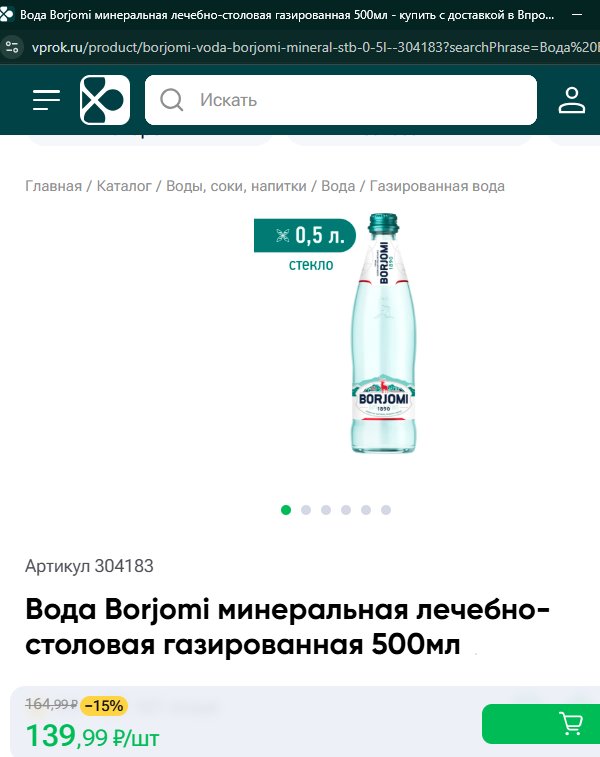Screen dimensions: 600x757
Task: Select the second image carousel dot
Action: 306,510
